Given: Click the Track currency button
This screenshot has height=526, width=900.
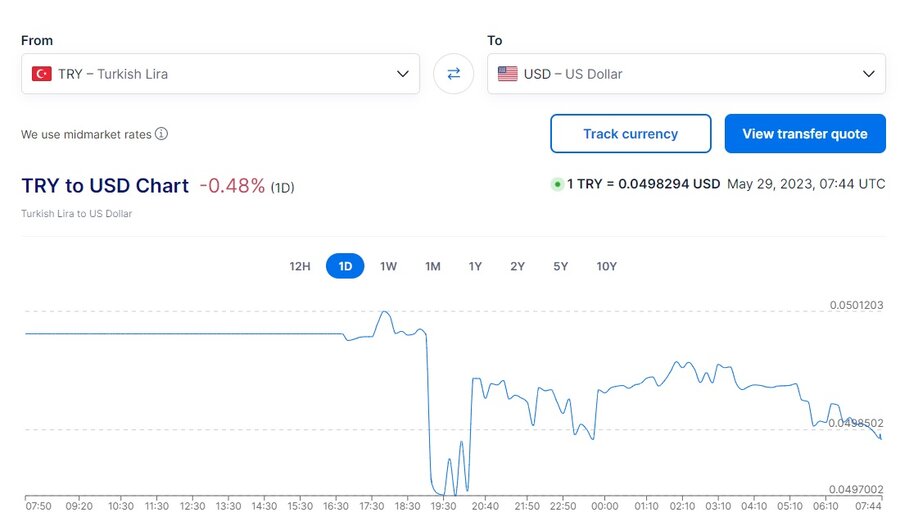Looking at the screenshot, I should (630, 134).
